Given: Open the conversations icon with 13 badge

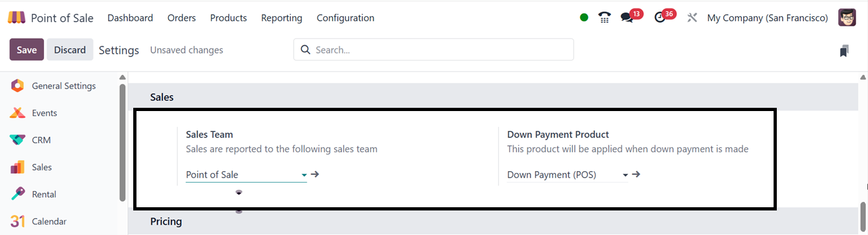Looking at the screenshot, I should pyautogui.click(x=627, y=18).
